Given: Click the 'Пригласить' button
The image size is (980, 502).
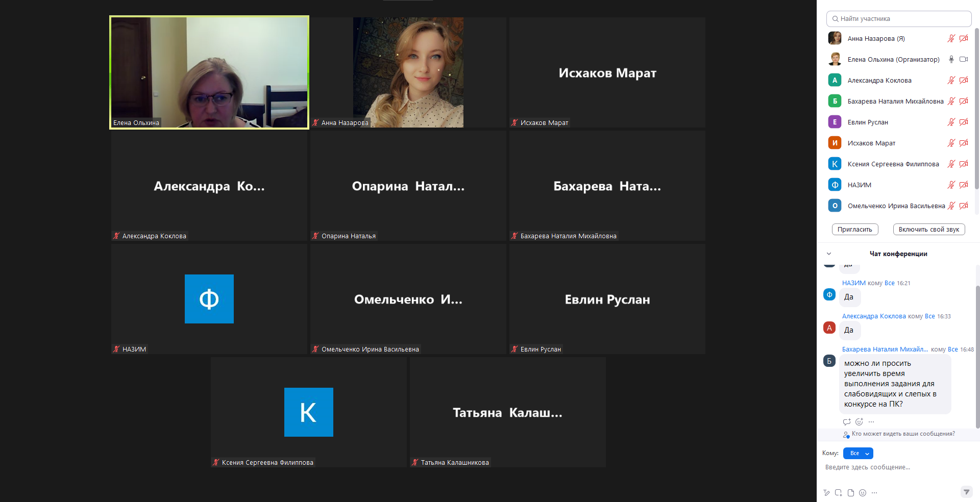Looking at the screenshot, I should tap(854, 230).
